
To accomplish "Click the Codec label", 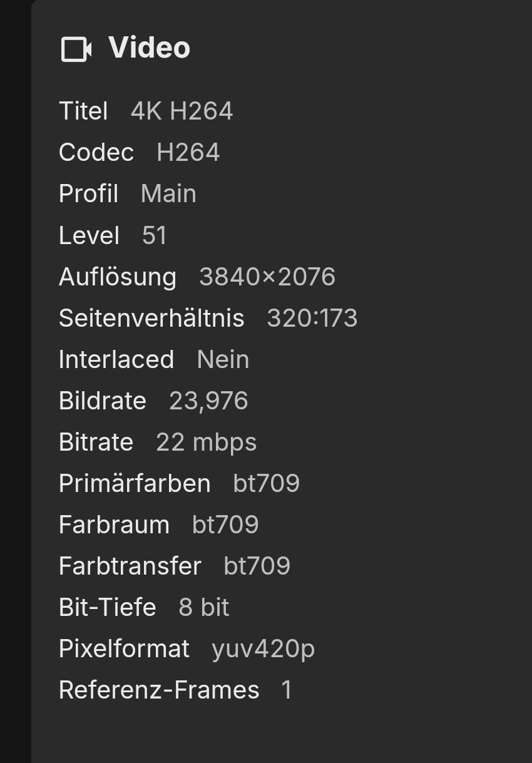I will coord(96,153).
